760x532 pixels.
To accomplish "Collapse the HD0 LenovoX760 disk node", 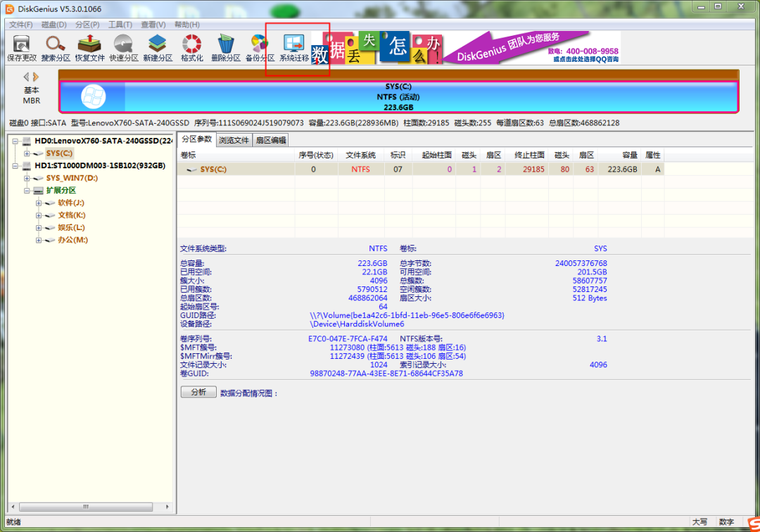I will [x=15, y=141].
